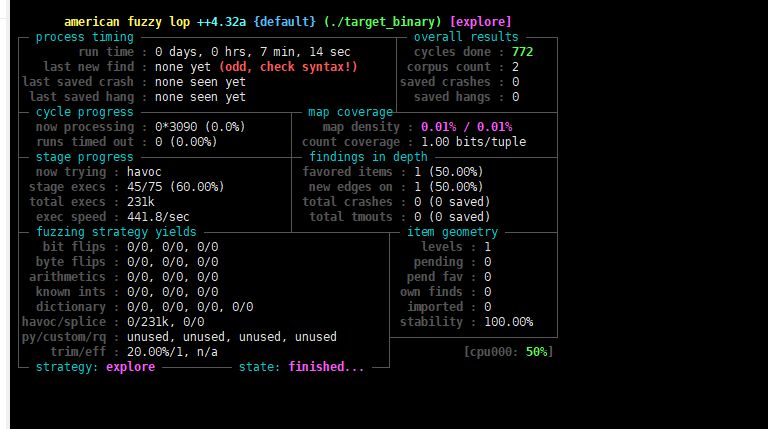The width and height of the screenshot is (768, 429).
Task: Click the favored items value '1 (50.00%)'
Action: (449, 172)
